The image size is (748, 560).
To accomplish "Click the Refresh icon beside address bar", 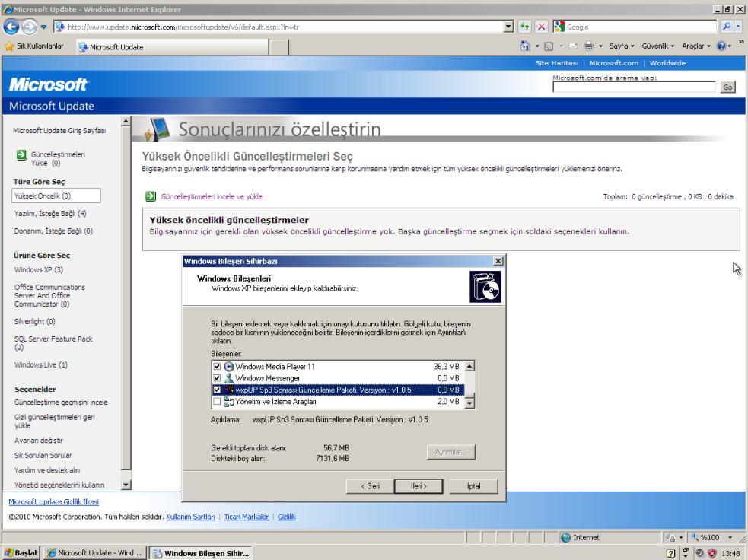I will (x=524, y=27).
